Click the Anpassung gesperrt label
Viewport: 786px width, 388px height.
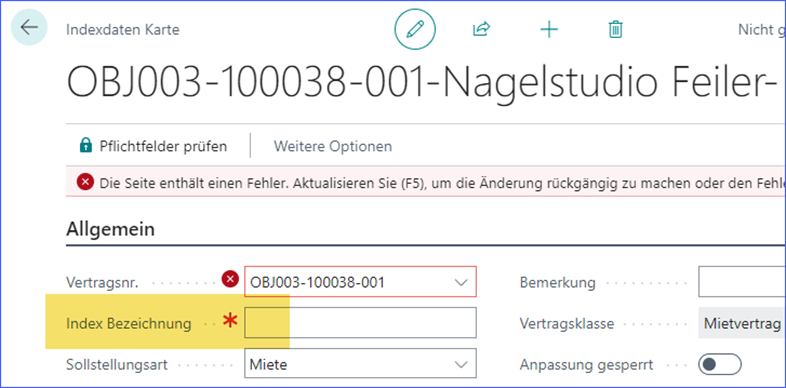click(x=586, y=364)
